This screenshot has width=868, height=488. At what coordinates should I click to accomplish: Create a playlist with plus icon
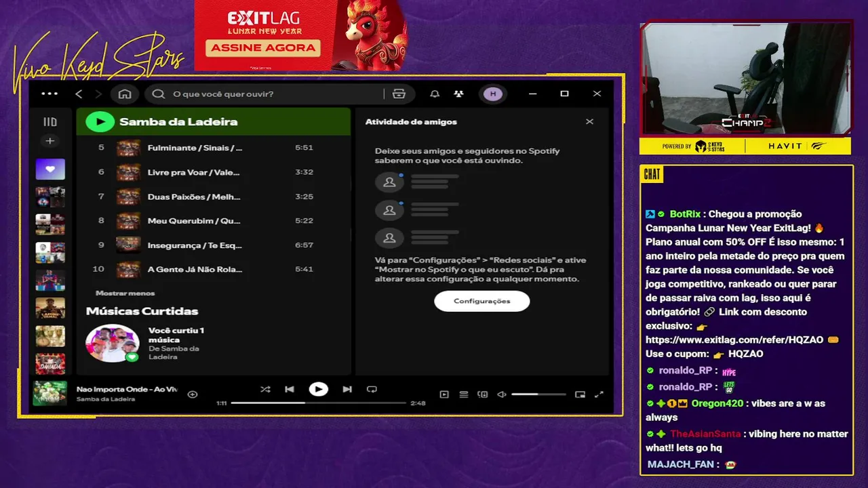click(50, 141)
